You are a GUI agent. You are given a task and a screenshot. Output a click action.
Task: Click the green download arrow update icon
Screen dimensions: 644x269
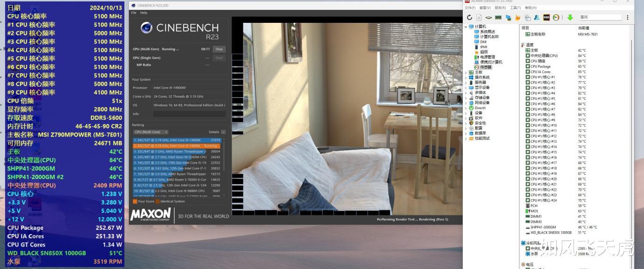pyautogui.click(x=570, y=18)
